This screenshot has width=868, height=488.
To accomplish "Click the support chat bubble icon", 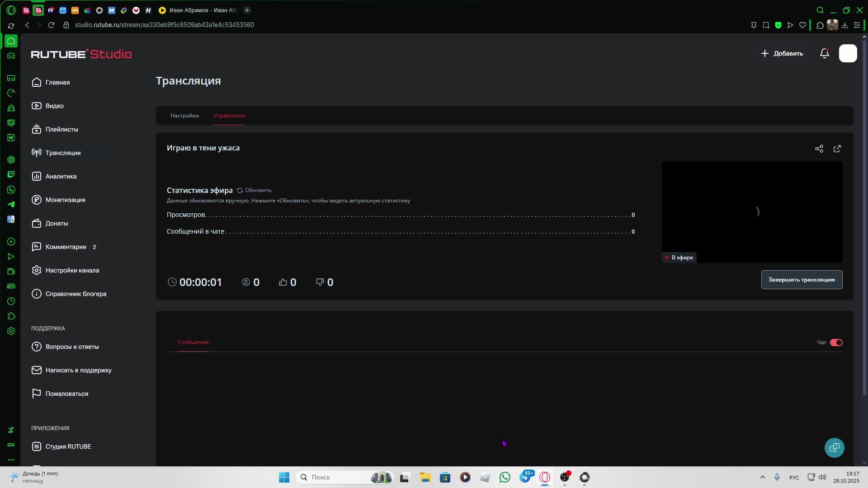I will 834,448.
